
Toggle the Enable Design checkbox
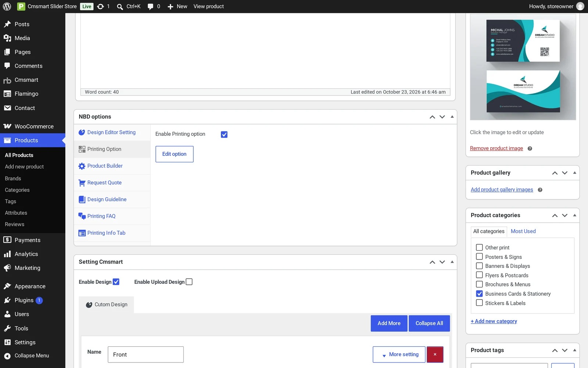(x=116, y=282)
